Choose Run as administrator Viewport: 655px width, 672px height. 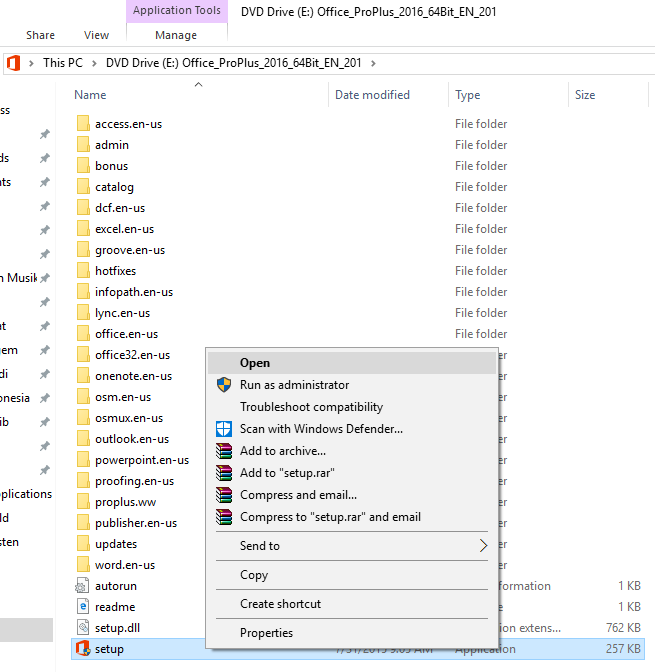pos(352,385)
